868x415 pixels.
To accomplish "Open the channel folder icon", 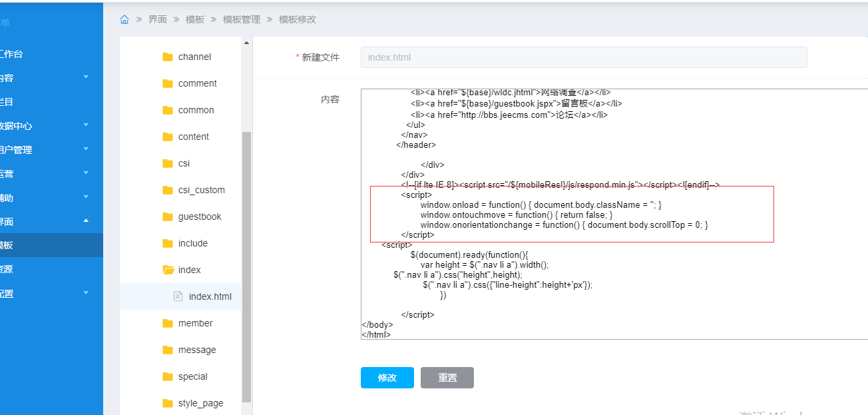I will tap(168, 57).
